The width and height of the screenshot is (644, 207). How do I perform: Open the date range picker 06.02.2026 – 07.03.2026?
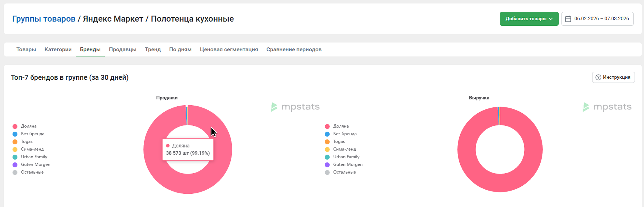(x=601, y=19)
